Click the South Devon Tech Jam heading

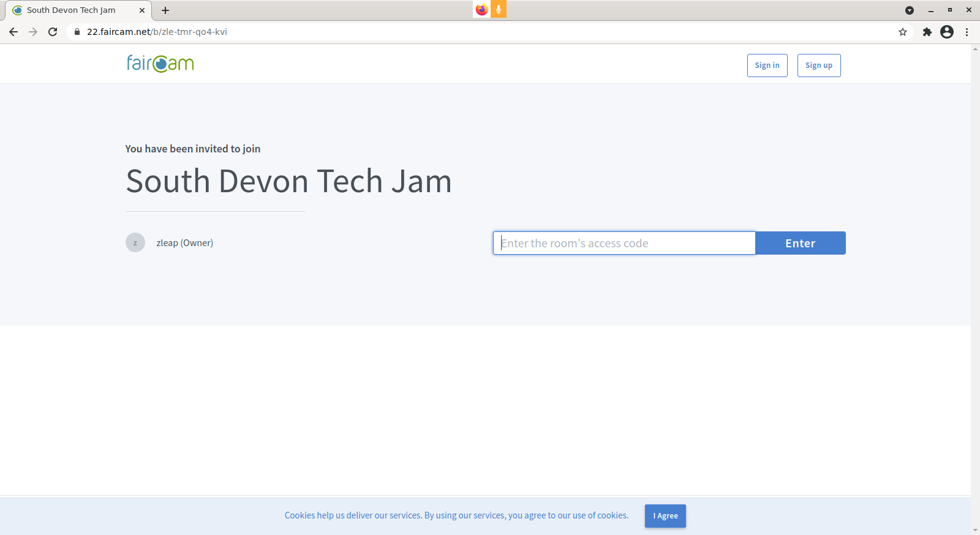[x=288, y=182]
